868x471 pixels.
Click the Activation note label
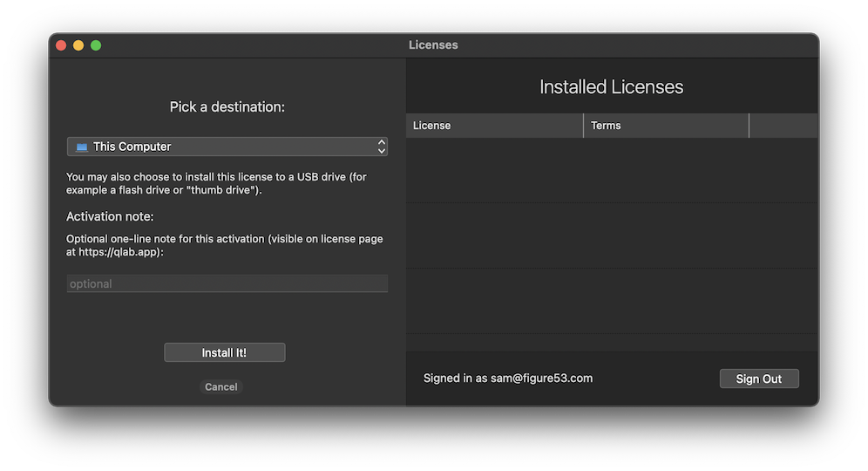(110, 216)
